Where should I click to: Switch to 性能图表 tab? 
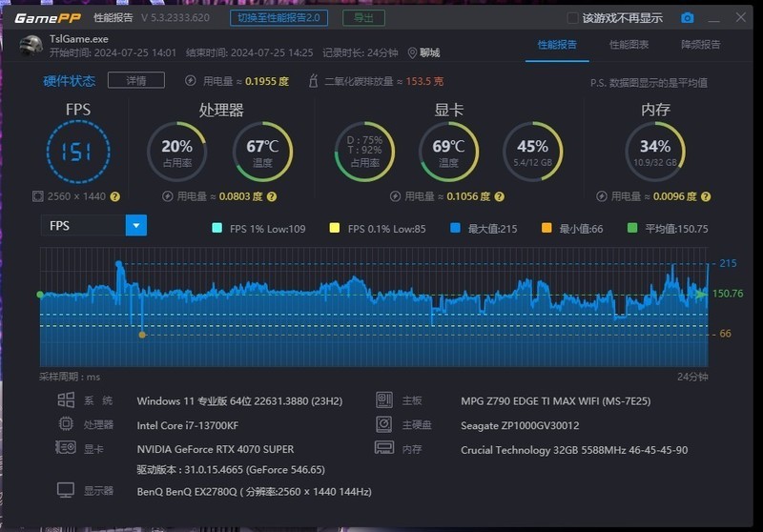[x=629, y=45]
